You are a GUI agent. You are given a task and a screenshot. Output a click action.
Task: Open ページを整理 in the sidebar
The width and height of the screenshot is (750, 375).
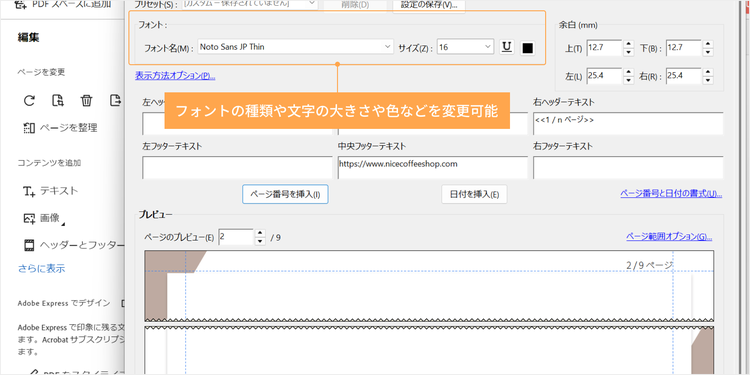[60, 128]
